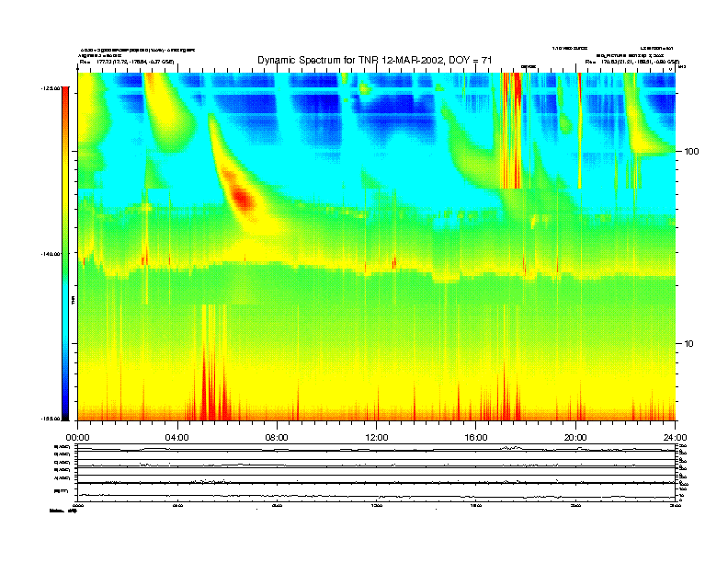This screenshot has height=563, width=728.
Task: Click the vertical rainbow color scale bar
Action: click(65, 253)
